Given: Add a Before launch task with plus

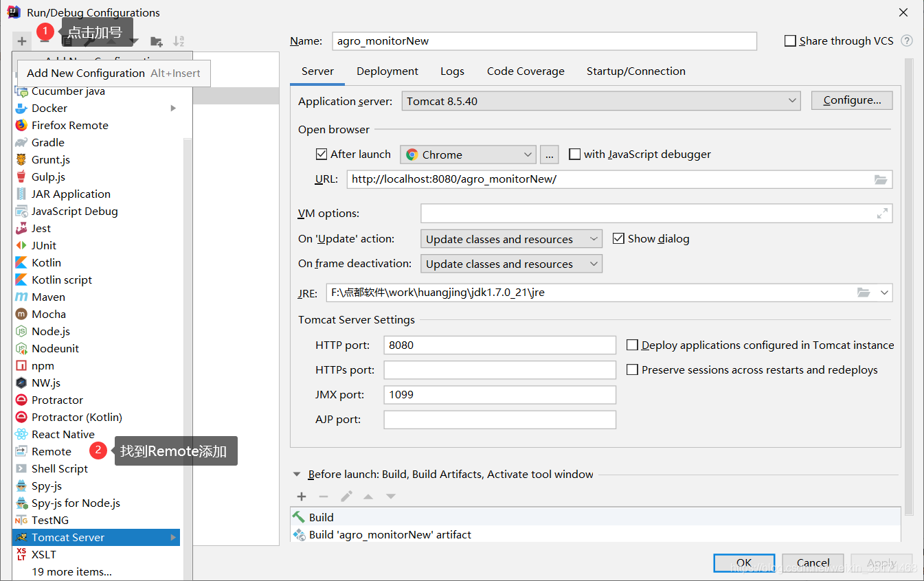Looking at the screenshot, I should point(301,497).
